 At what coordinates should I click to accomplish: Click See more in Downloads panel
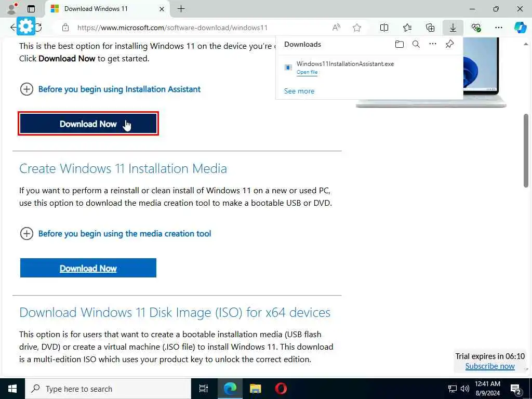coord(299,91)
